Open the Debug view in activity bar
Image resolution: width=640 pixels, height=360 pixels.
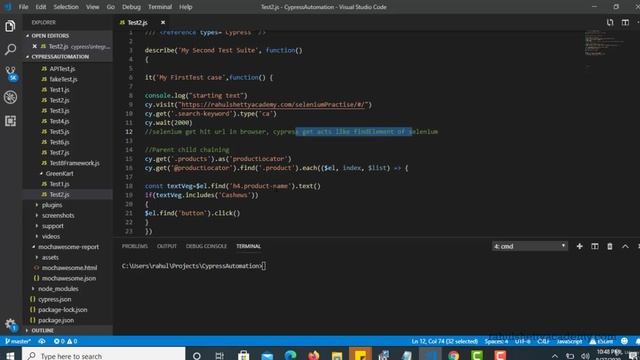pyautogui.click(x=10, y=97)
